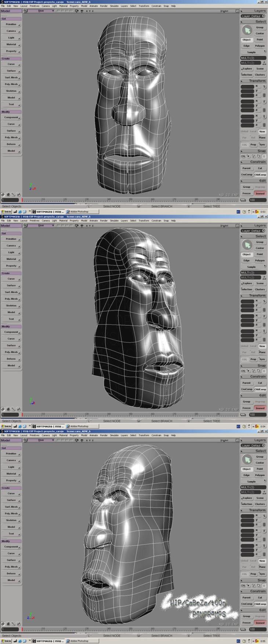Screen dimensions: 268x644
Task: Open the Layer_Default dropdown in top XSI window
Action: (253, 16)
